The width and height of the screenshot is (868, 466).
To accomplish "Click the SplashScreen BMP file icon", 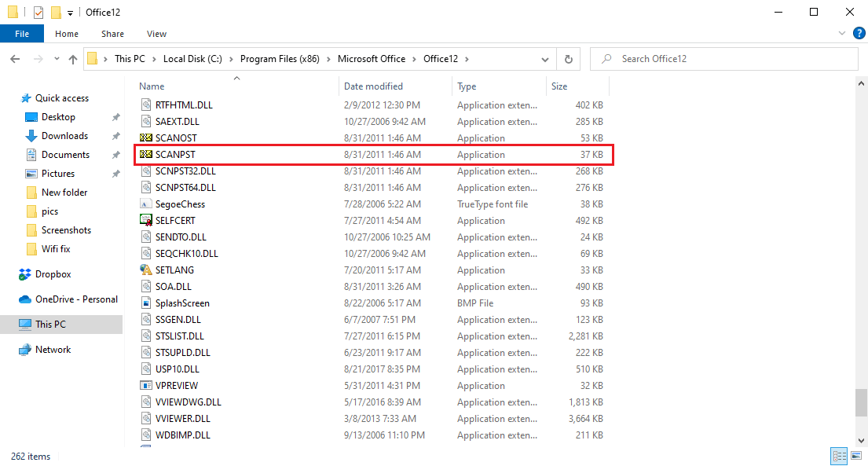I will point(146,303).
